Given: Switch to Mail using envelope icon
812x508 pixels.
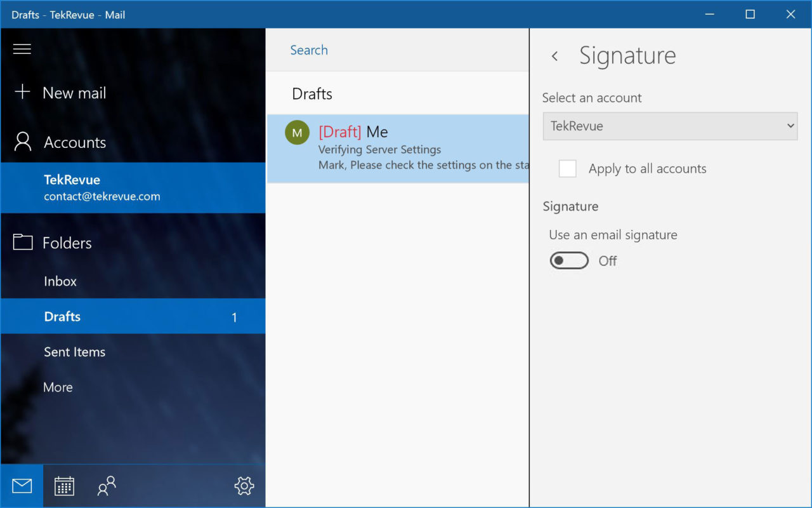Looking at the screenshot, I should (22, 486).
